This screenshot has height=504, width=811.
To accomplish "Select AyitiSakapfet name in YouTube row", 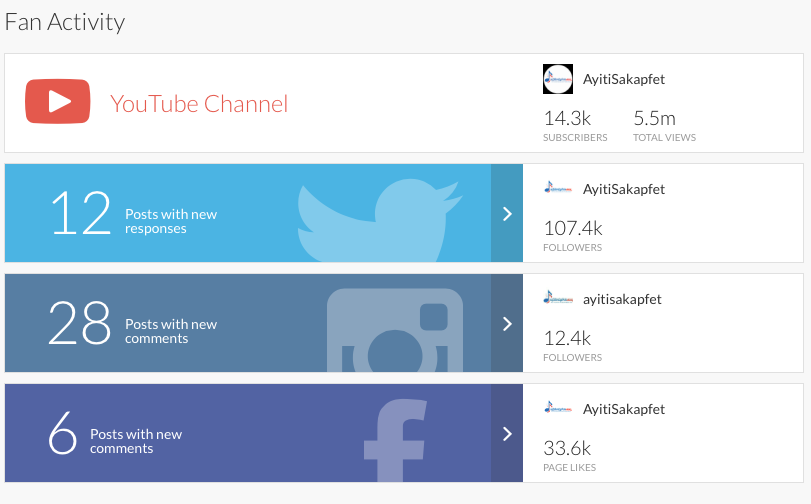I will [624, 79].
